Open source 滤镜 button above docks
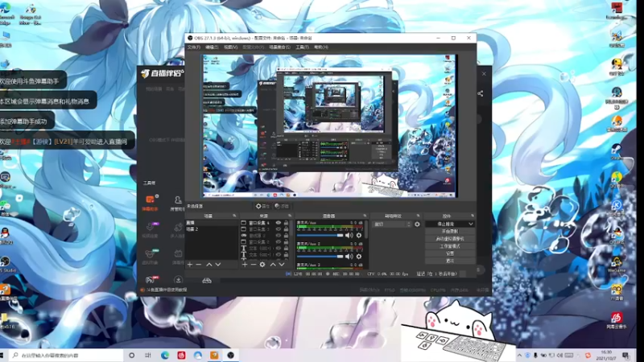644x362 pixels. tap(282, 206)
